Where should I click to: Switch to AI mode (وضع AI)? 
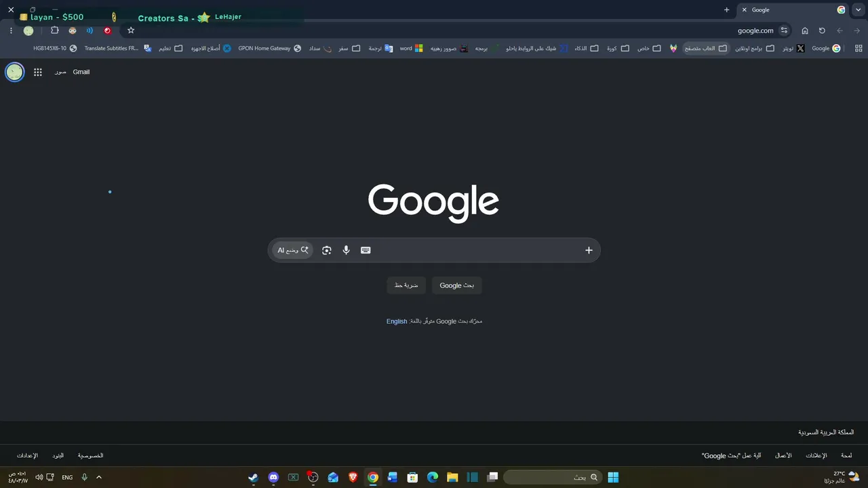pyautogui.click(x=293, y=250)
